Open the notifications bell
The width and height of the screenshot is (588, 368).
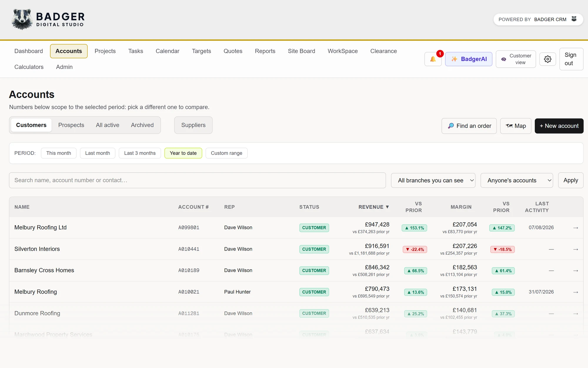pos(433,59)
